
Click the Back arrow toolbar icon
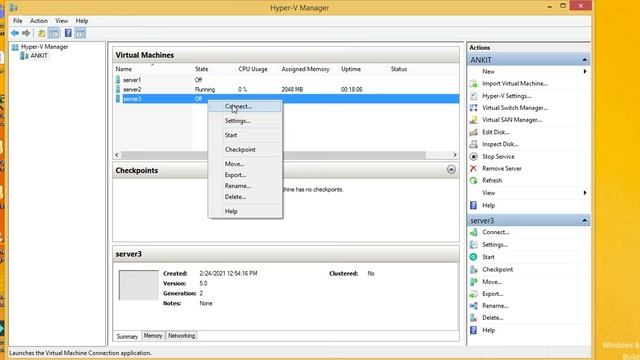click(15, 33)
